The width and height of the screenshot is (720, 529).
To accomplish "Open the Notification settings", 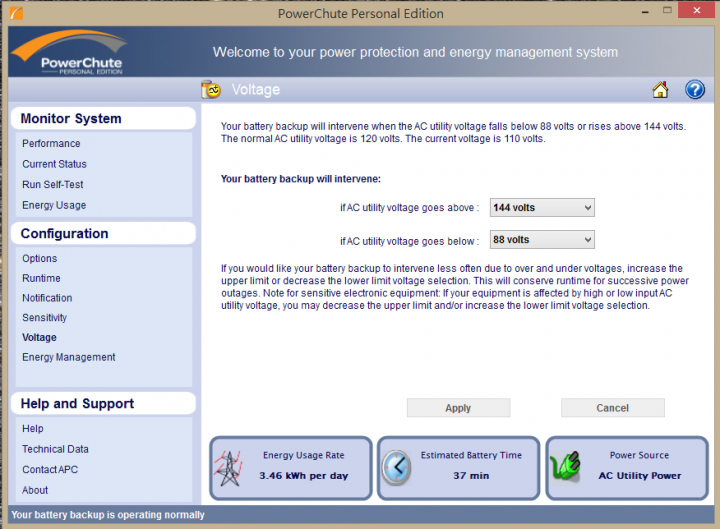I will (x=47, y=298).
